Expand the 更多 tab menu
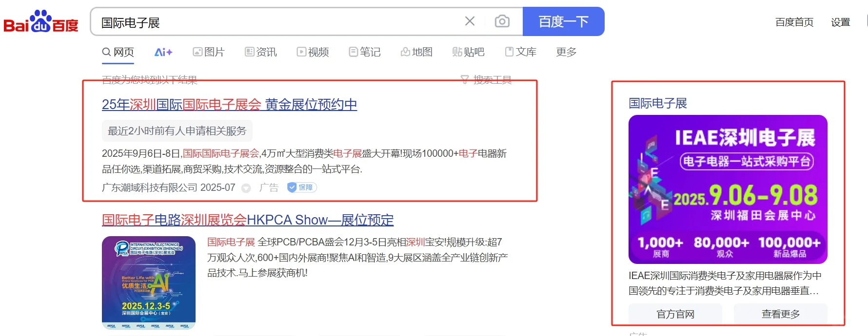 (x=566, y=52)
